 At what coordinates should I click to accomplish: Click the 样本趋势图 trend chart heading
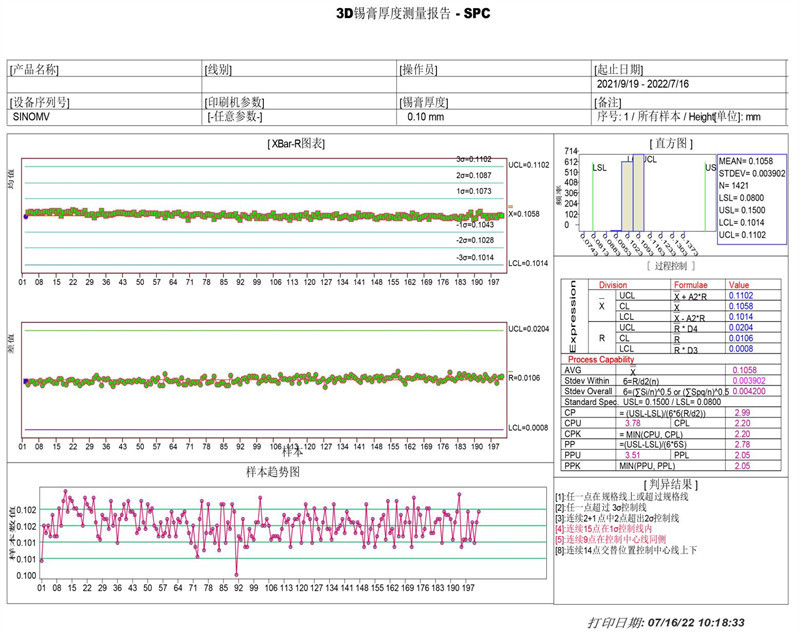(272, 471)
